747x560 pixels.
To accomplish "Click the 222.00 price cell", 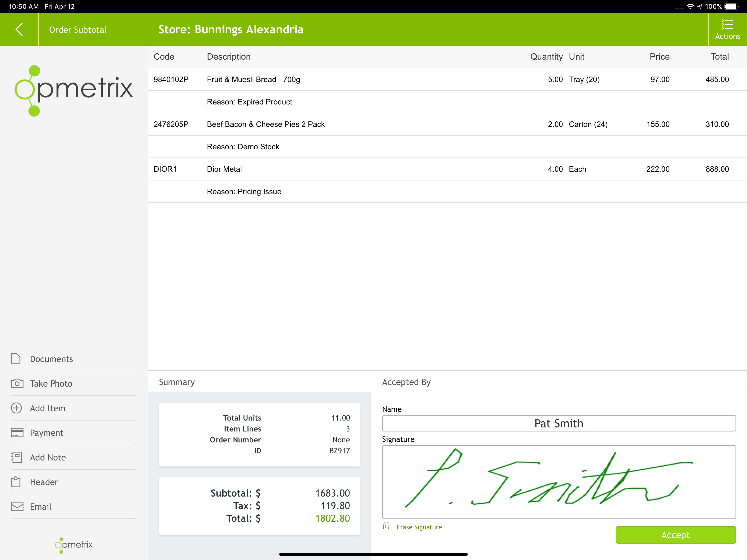I will click(x=658, y=169).
